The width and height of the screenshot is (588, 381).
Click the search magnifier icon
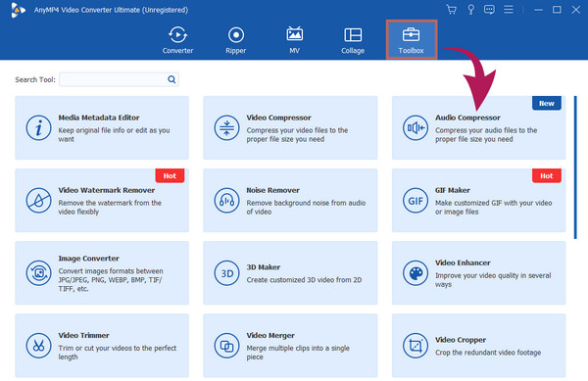(171, 79)
